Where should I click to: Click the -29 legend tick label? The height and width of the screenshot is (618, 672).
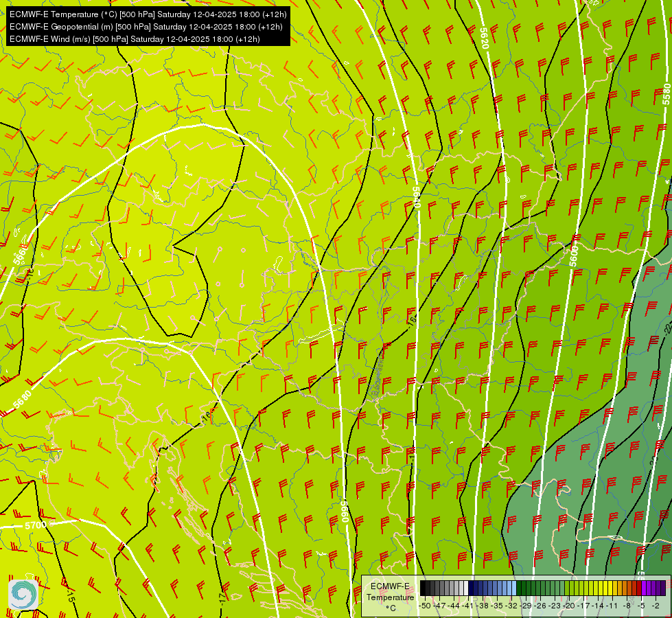526,606
